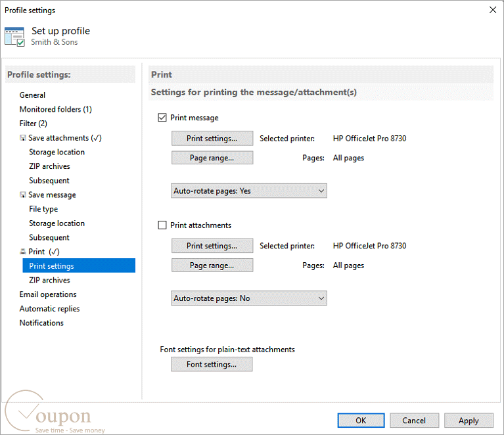
Task: Click the disk icon beside Save message
Action: (23, 195)
